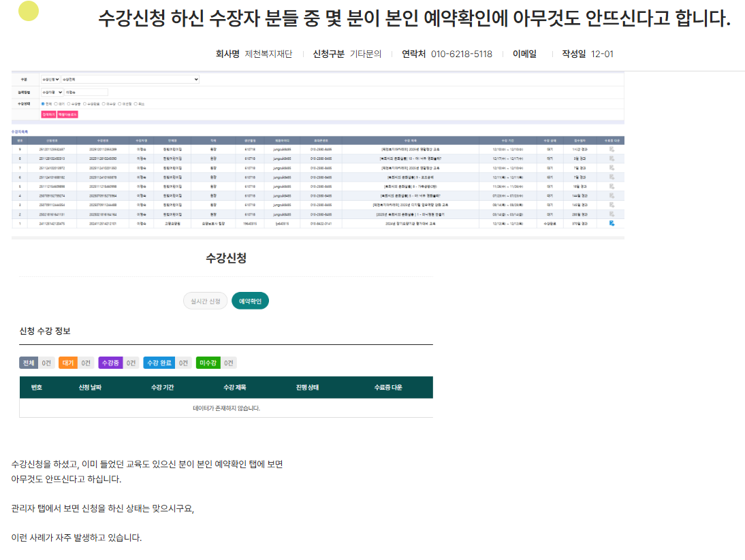The height and width of the screenshot is (560, 745).
Task: Click the certificate download icon in row 7
Action: tap(612, 167)
